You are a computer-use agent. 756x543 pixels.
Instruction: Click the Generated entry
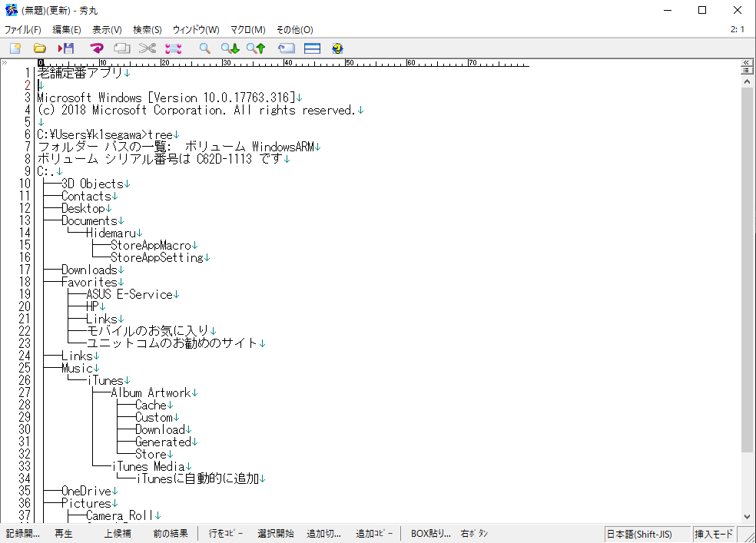click(x=163, y=442)
